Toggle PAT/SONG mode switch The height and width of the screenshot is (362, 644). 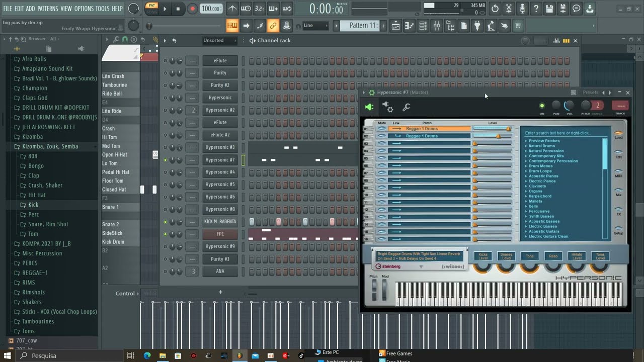click(x=151, y=9)
